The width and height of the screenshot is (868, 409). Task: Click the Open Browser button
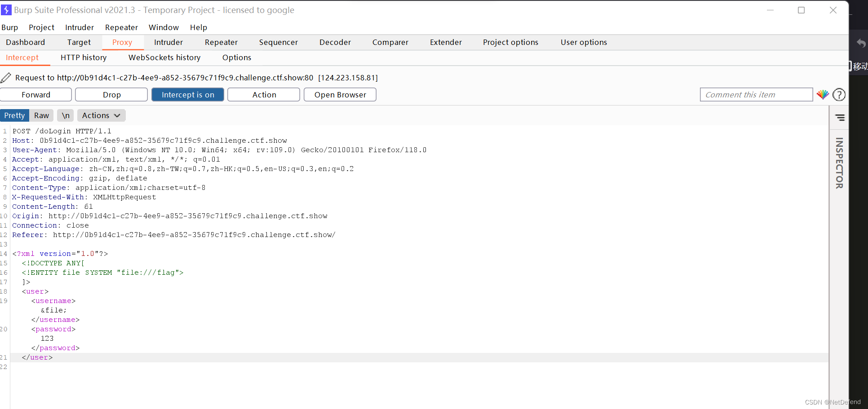point(340,95)
